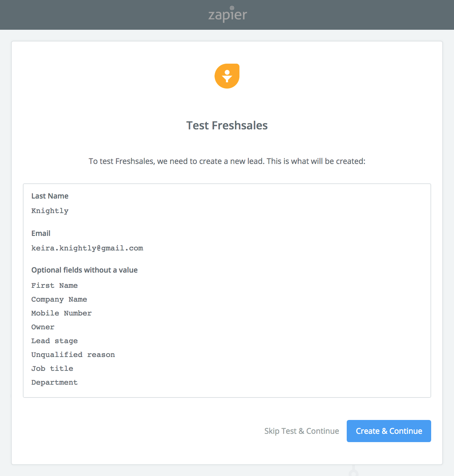Image resolution: width=454 pixels, height=476 pixels.
Task: Select the Company Name optional field
Action: pos(59,300)
